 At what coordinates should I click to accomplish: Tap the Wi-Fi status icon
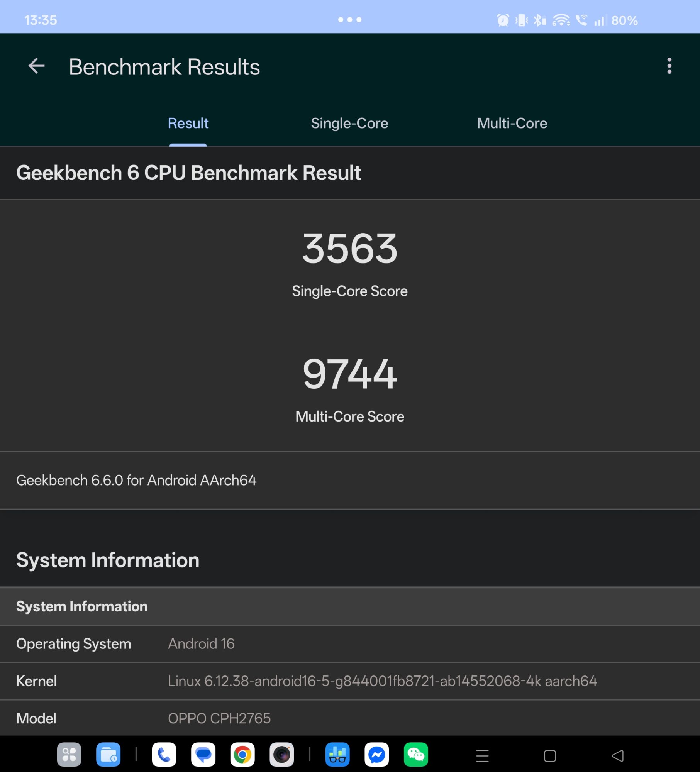pos(561,20)
